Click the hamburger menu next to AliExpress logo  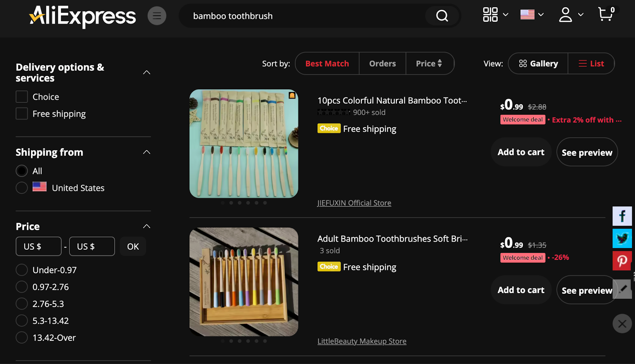tap(157, 15)
